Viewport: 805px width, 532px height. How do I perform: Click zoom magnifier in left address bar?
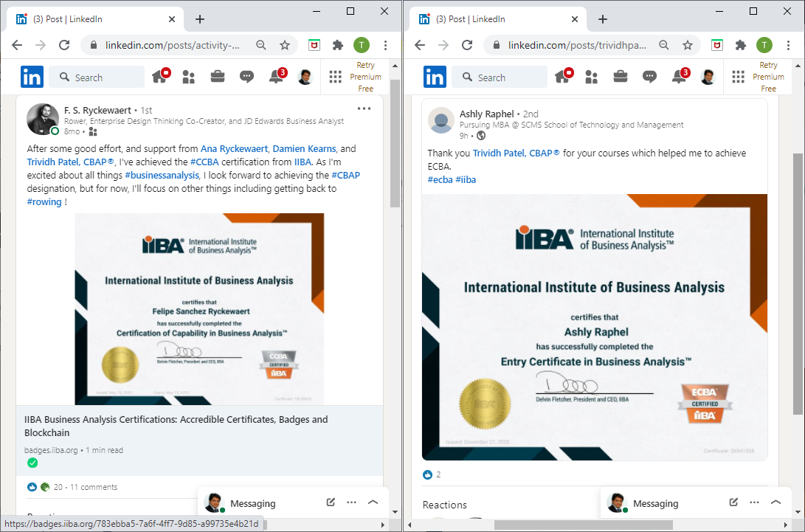point(261,45)
